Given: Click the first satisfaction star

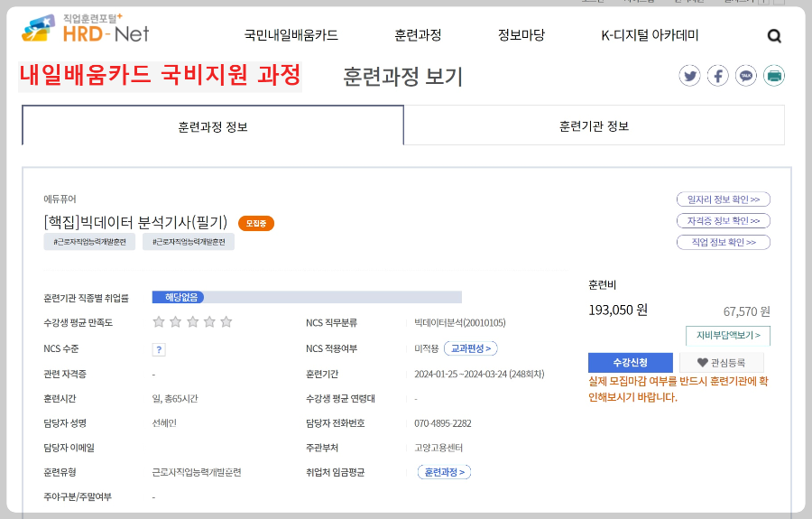Looking at the screenshot, I should 159,322.
